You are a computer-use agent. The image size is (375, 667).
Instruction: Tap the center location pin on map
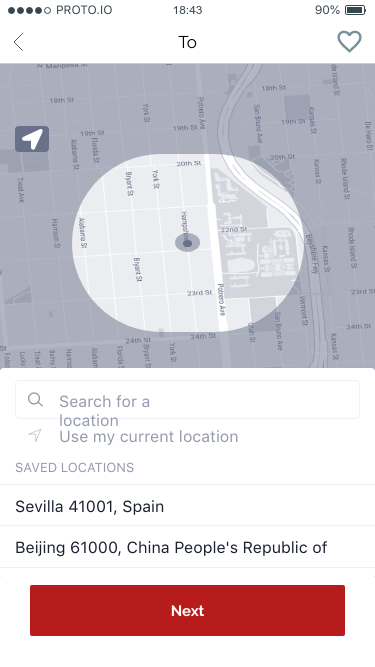click(x=188, y=243)
